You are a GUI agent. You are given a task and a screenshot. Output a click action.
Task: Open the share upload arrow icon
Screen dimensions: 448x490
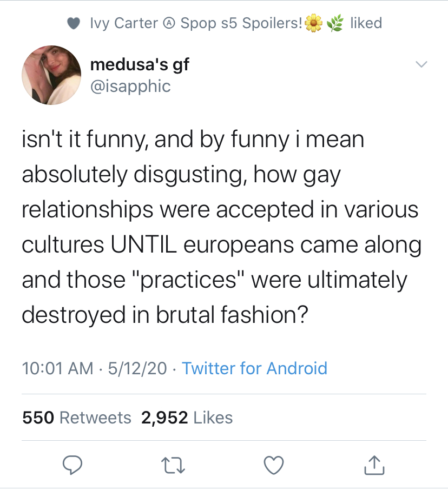click(374, 465)
